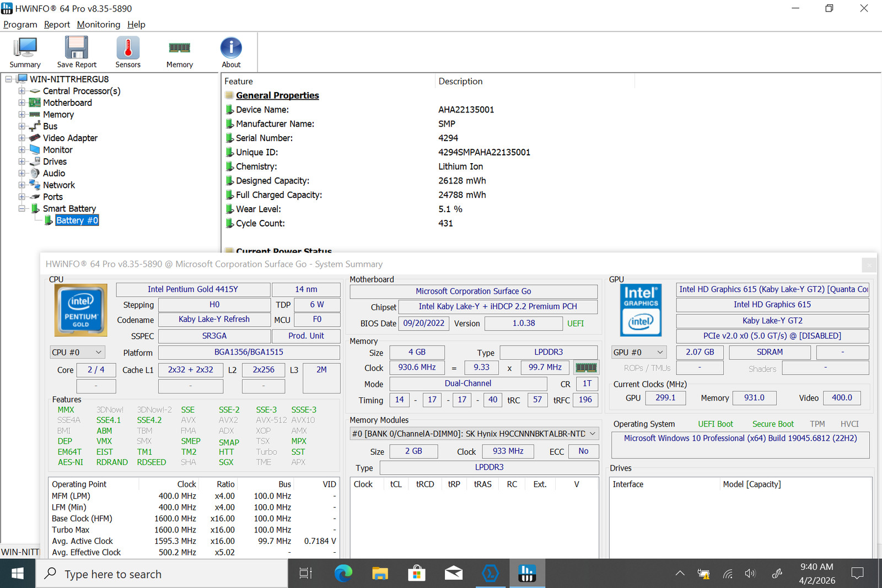Expand the Drives tree node
This screenshot has width=882, height=588.
click(21, 161)
